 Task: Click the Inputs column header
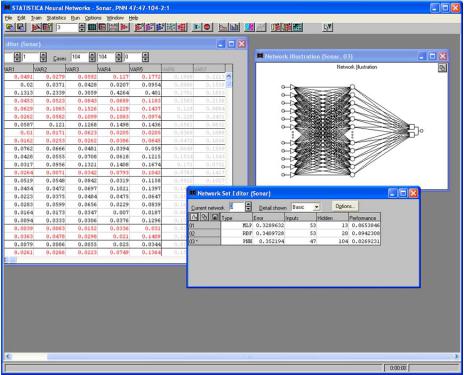click(301, 218)
